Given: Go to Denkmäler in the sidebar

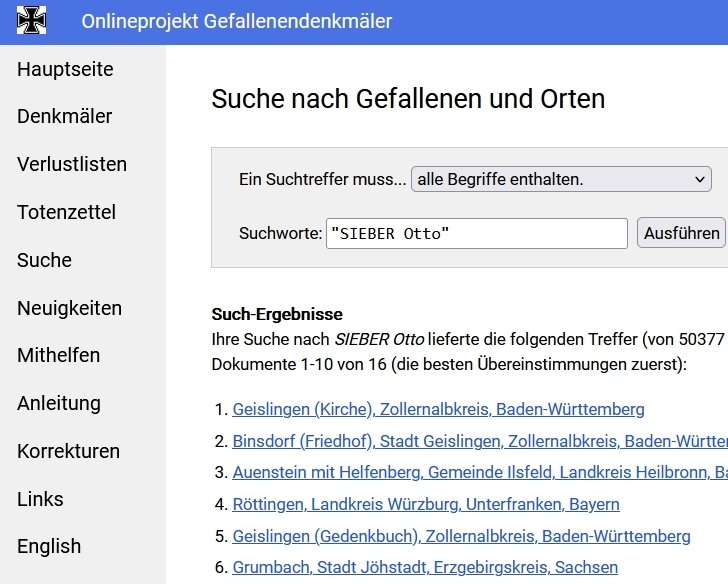Looking at the screenshot, I should (x=64, y=116).
